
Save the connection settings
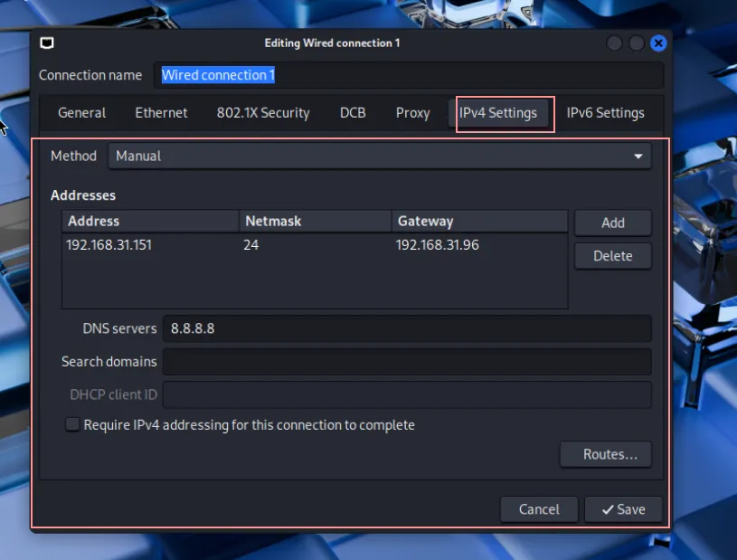(x=623, y=509)
